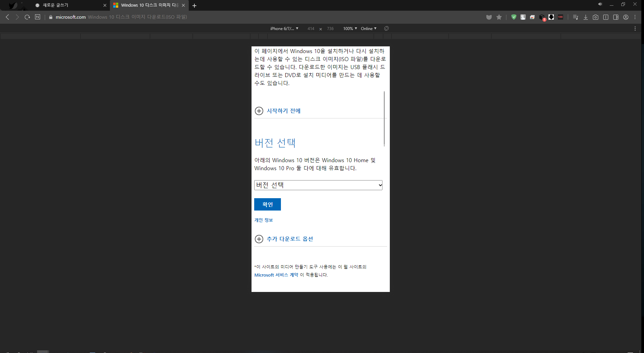The image size is (644, 353).
Task: Bookmark this page with the star
Action: point(499,17)
